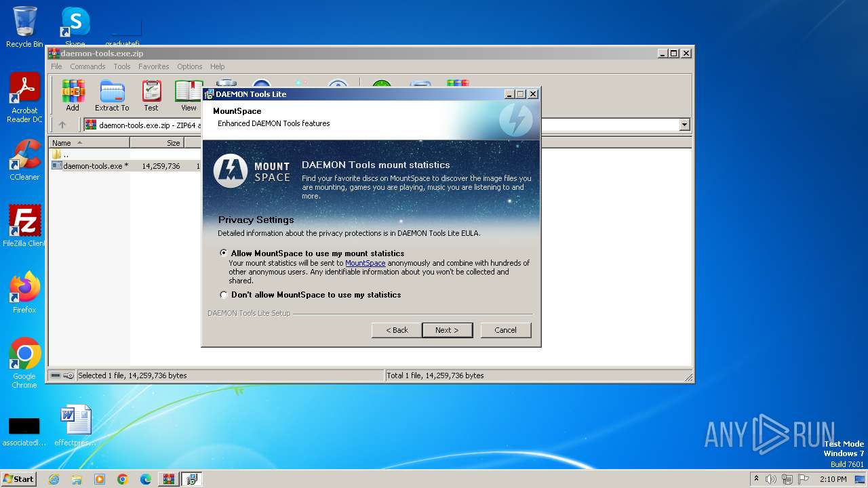Viewport: 868px width, 488px height.
Task: Open the associatedl desktop file icon
Action: coord(24,431)
